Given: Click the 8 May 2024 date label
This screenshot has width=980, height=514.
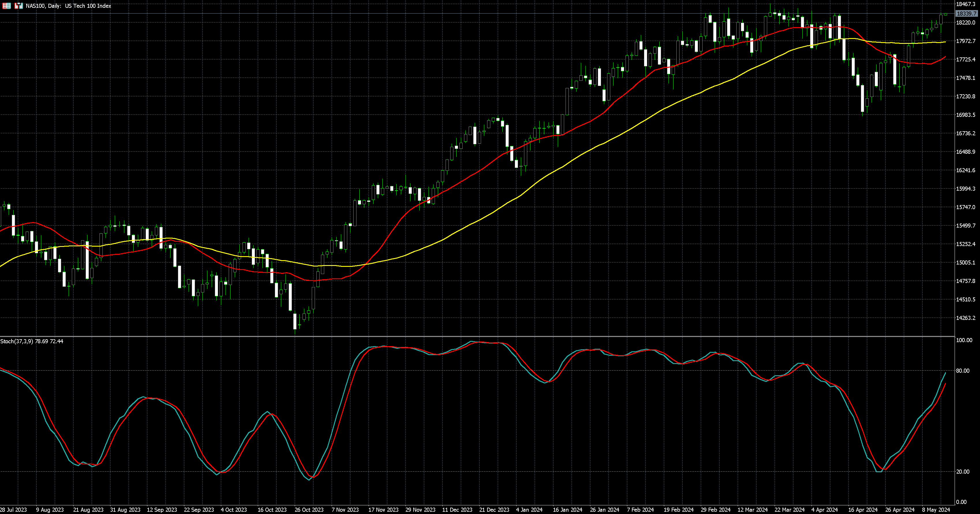Looking at the screenshot, I should coord(936,509).
